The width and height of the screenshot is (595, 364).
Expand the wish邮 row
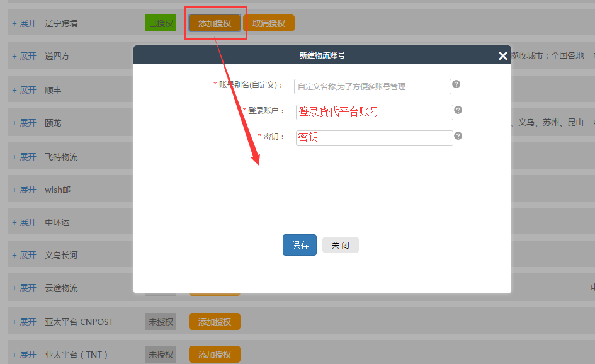click(25, 190)
